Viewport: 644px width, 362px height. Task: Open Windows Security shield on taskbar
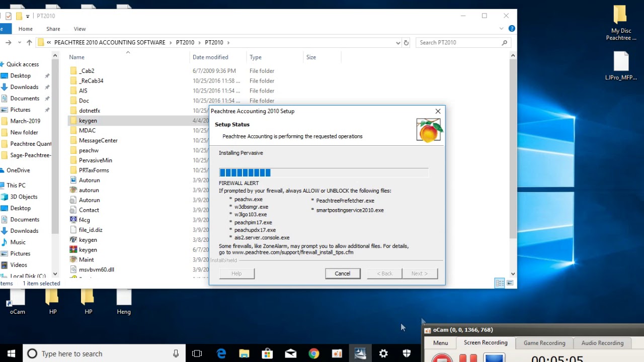point(407,353)
